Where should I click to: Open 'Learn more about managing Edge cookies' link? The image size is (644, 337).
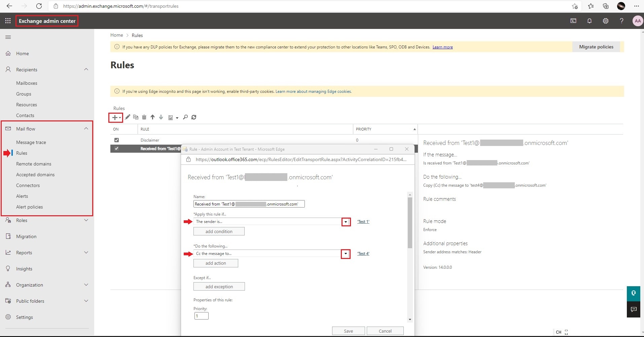pos(314,91)
